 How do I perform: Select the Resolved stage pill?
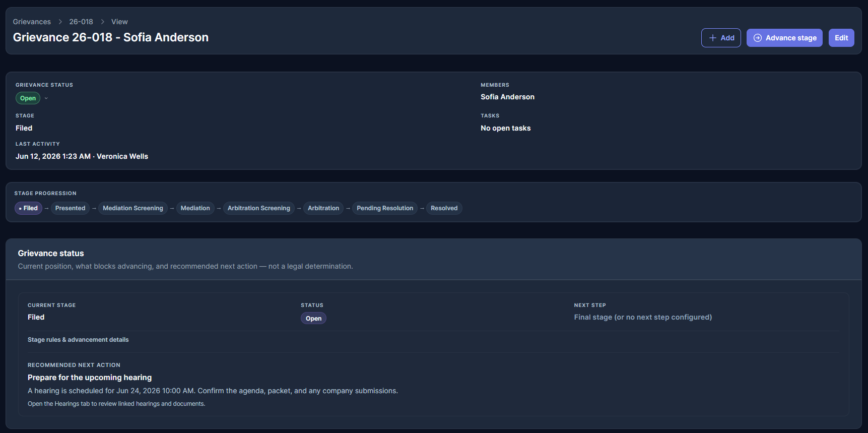pyautogui.click(x=444, y=208)
